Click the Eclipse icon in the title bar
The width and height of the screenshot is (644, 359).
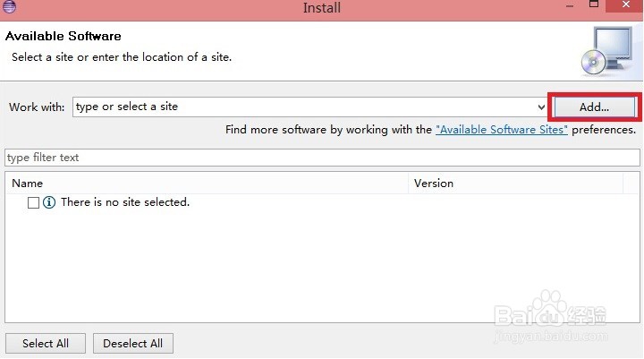(9, 6)
